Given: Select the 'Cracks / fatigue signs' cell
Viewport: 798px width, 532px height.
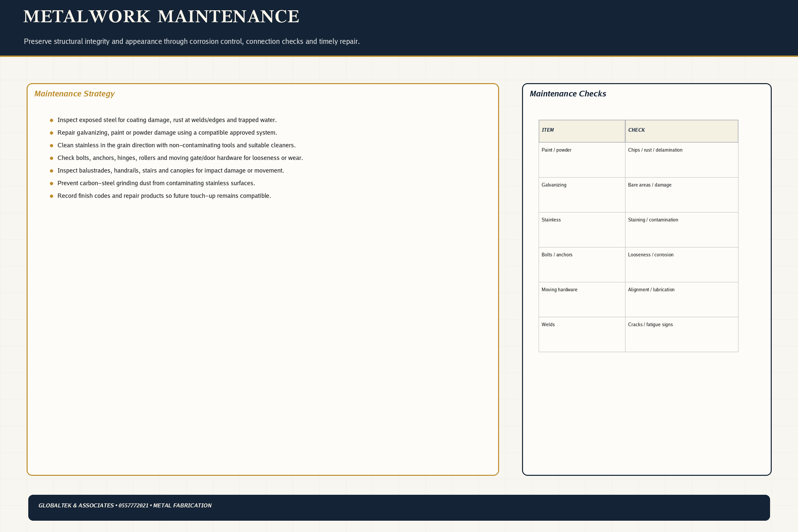Looking at the screenshot, I should [682, 334].
